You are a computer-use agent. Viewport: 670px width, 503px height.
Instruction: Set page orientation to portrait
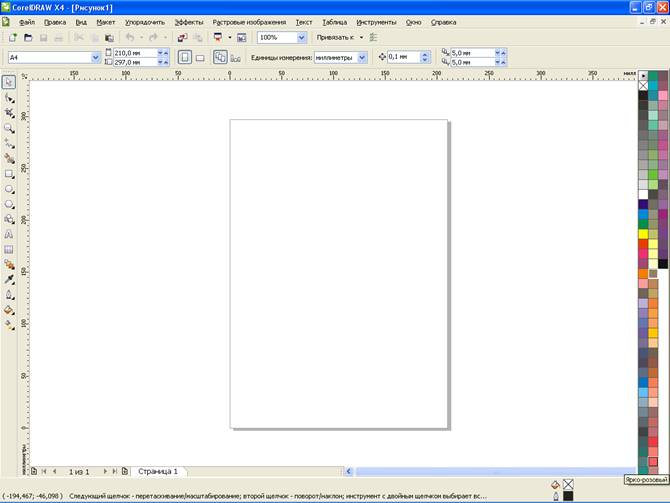pos(185,57)
